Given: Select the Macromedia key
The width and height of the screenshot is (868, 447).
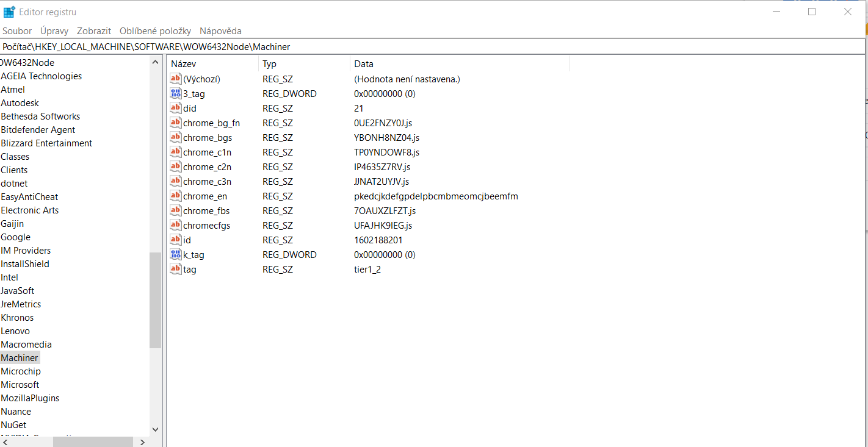Looking at the screenshot, I should [x=26, y=345].
